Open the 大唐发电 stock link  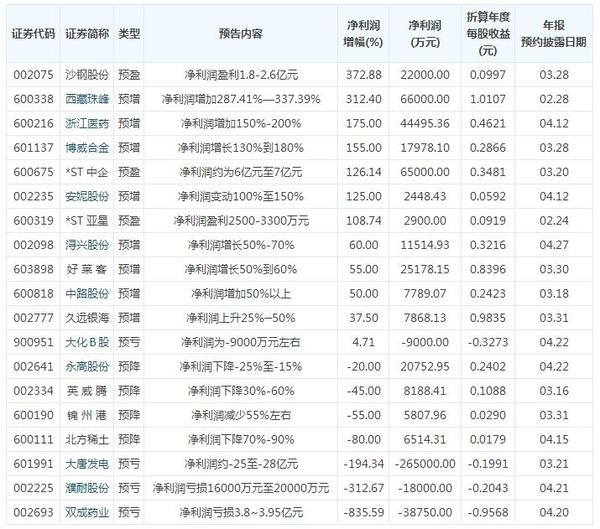click(x=87, y=464)
